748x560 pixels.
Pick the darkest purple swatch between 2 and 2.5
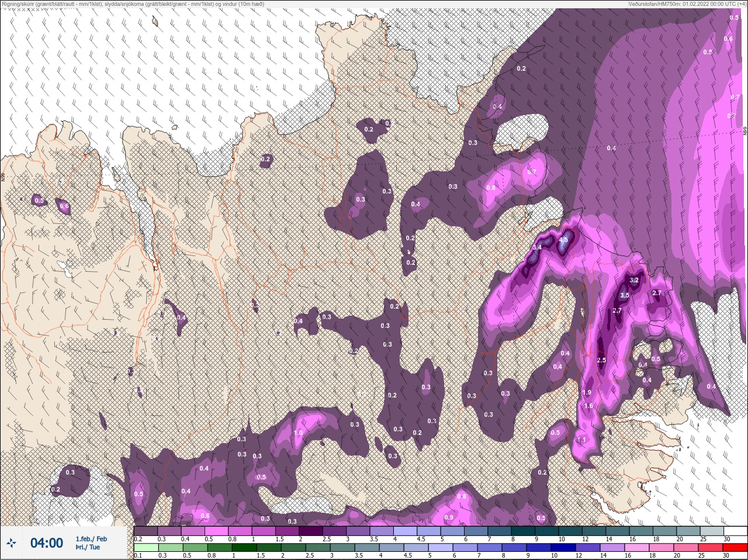[311, 531]
